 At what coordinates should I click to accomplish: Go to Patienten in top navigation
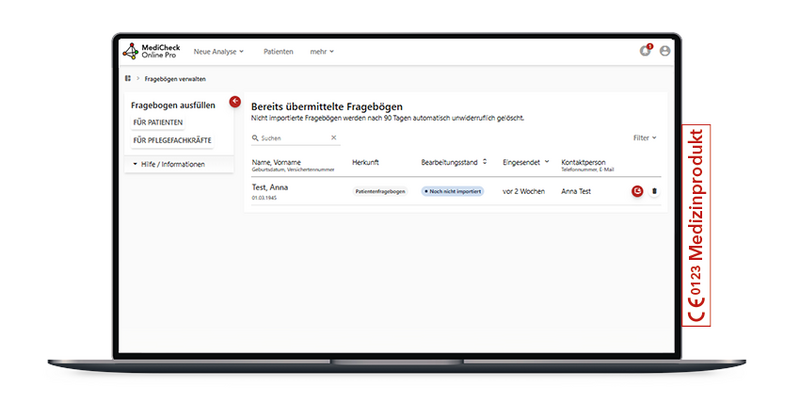click(278, 51)
